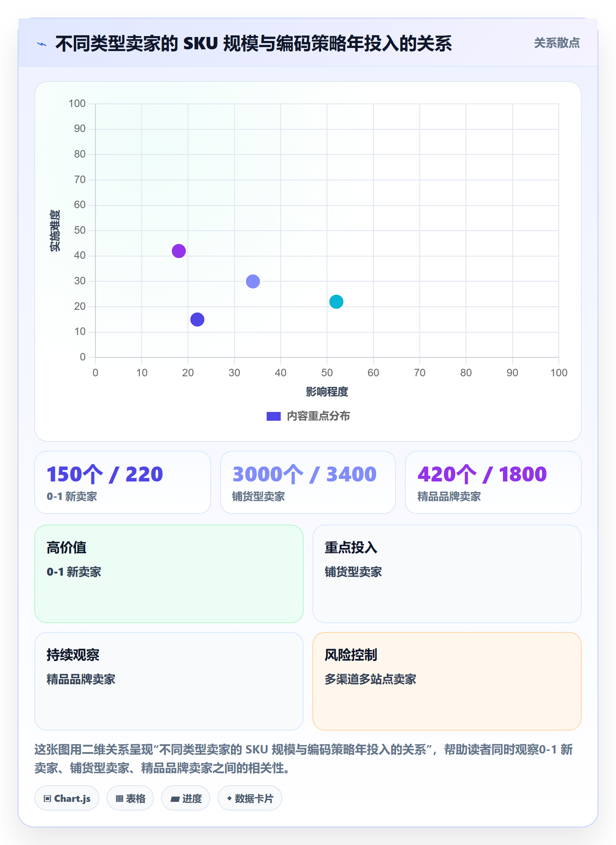Click the 影响程度 x-axis title
This screenshot has width=616, height=845.
327,392
